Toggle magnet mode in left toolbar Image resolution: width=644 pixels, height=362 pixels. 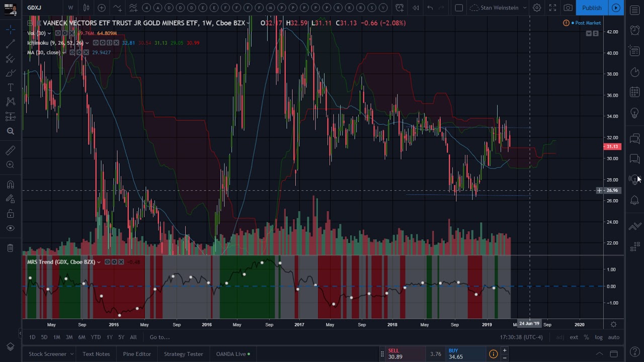[10, 185]
